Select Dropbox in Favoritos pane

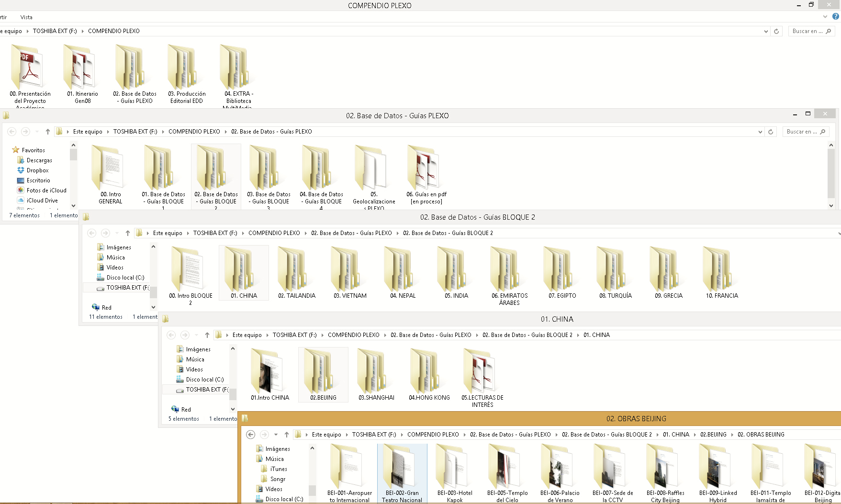tap(37, 170)
